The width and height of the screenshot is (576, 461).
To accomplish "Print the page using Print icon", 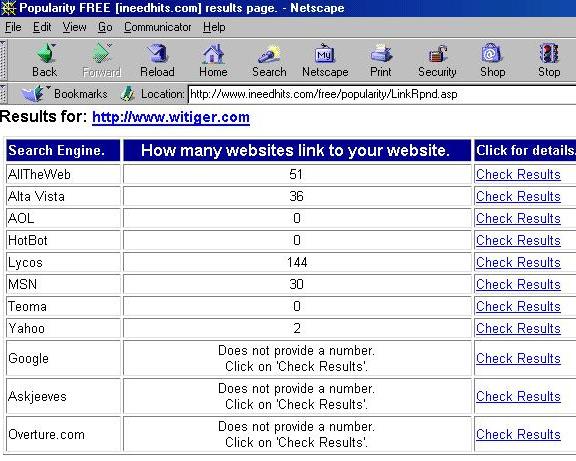I will tap(381, 54).
